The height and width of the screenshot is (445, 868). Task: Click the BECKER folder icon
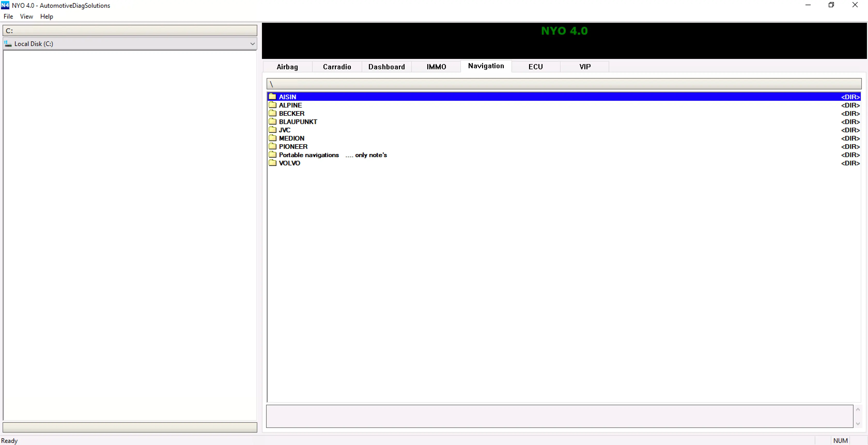[x=272, y=113]
